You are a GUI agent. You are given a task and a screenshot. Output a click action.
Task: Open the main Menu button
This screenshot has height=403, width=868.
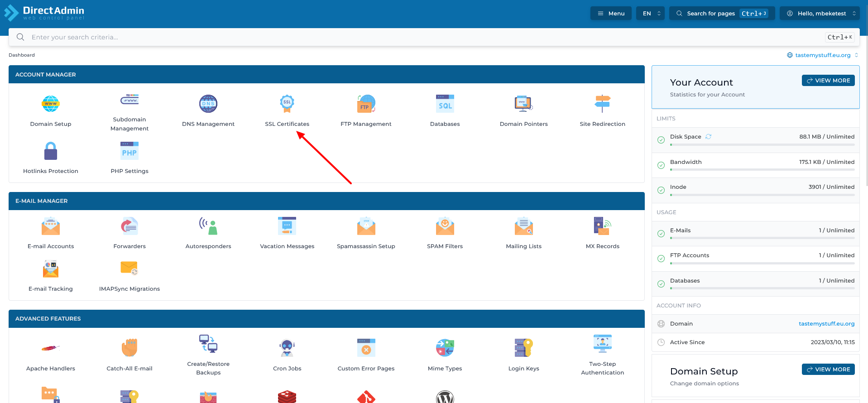pyautogui.click(x=611, y=14)
